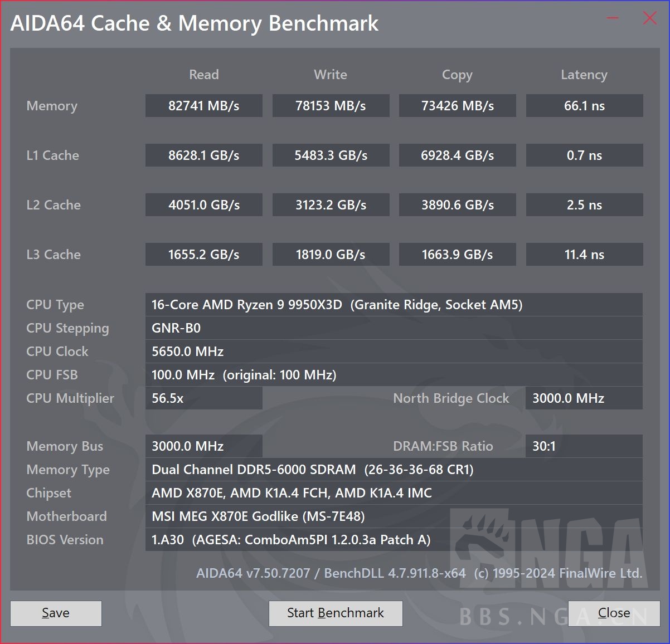Close window with the red X icon
The image size is (670, 644).
tap(649, 18)
